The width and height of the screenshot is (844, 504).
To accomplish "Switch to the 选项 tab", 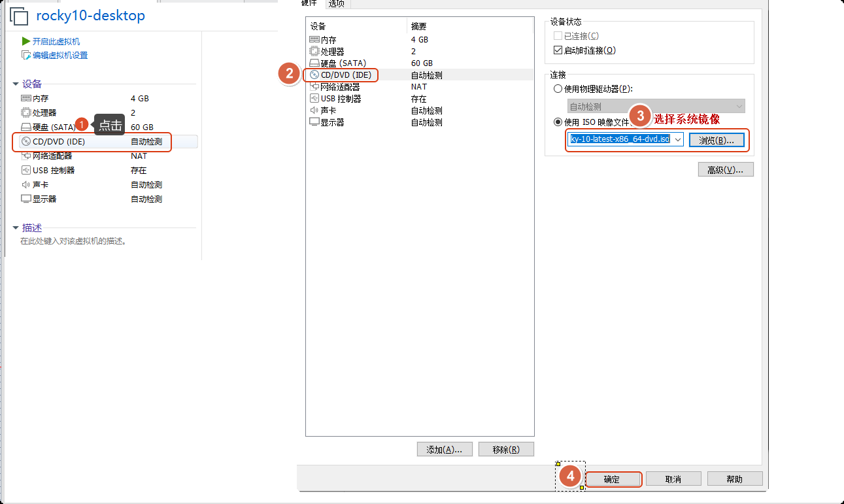I will tap(337, 3).
